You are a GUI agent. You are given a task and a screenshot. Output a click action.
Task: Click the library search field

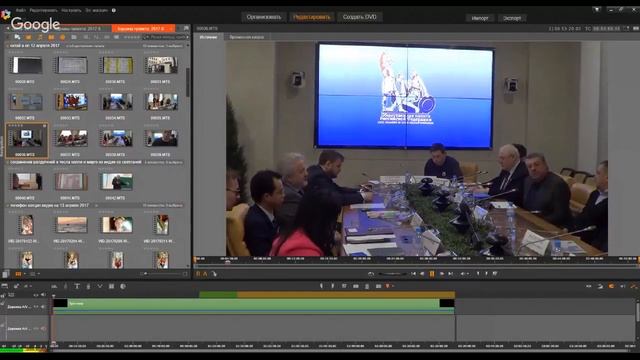coord(167,37)
